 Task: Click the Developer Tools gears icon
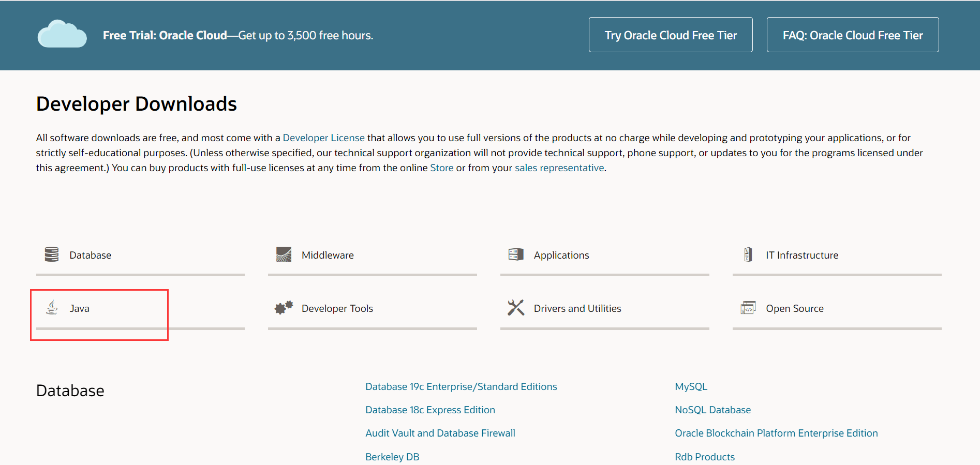click(x=284, y=308)
